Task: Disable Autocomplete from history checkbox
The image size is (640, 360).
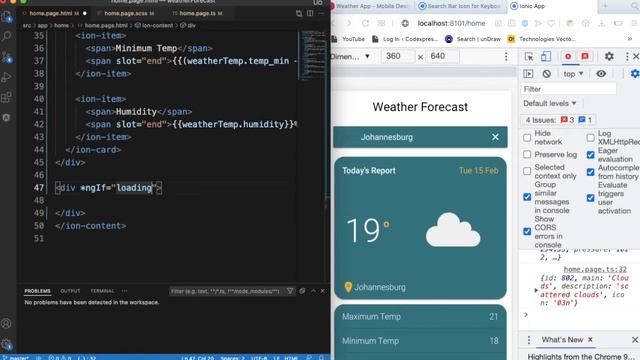Action: pos(590,172)
